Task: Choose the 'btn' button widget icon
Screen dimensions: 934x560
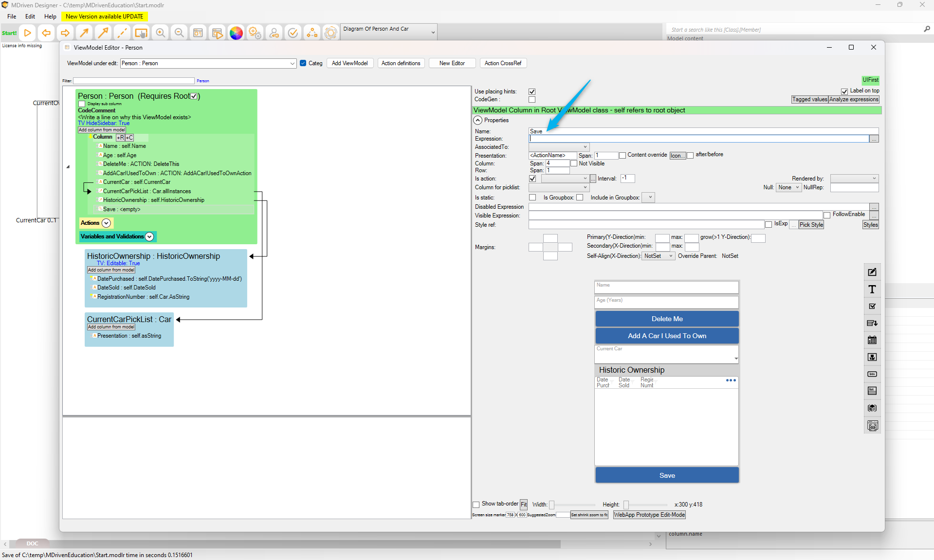Action: pos(872,374)
